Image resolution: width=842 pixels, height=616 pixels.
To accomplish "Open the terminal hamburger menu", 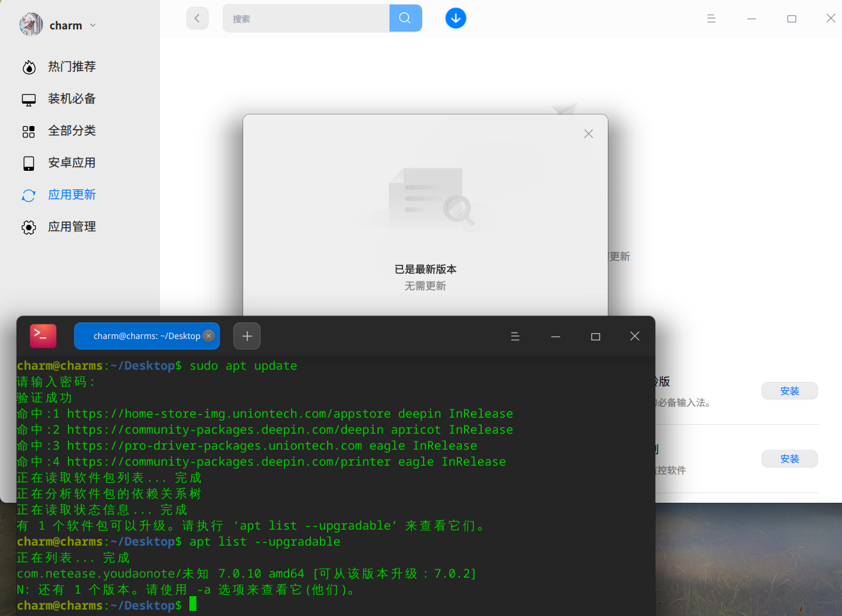I will pyautogui.click(x=515, y=336).
